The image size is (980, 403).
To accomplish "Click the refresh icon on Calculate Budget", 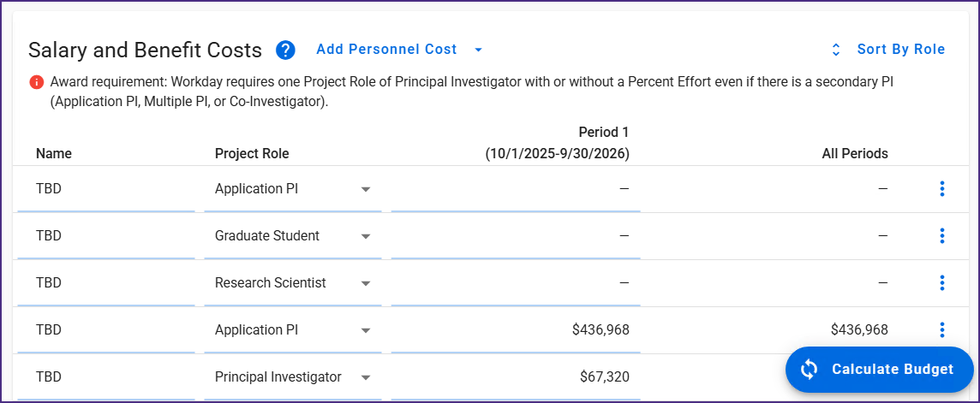I will pos(810,370).
